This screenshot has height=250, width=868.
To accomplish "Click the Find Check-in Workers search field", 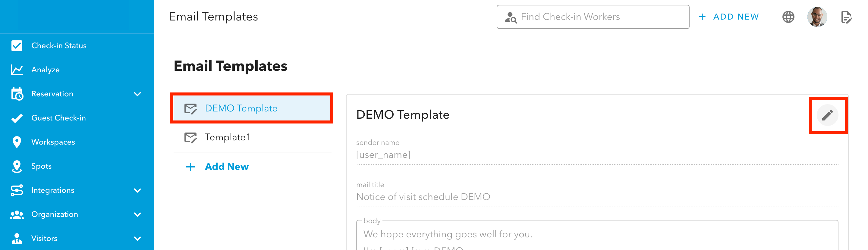I will [x=593, y=17].
